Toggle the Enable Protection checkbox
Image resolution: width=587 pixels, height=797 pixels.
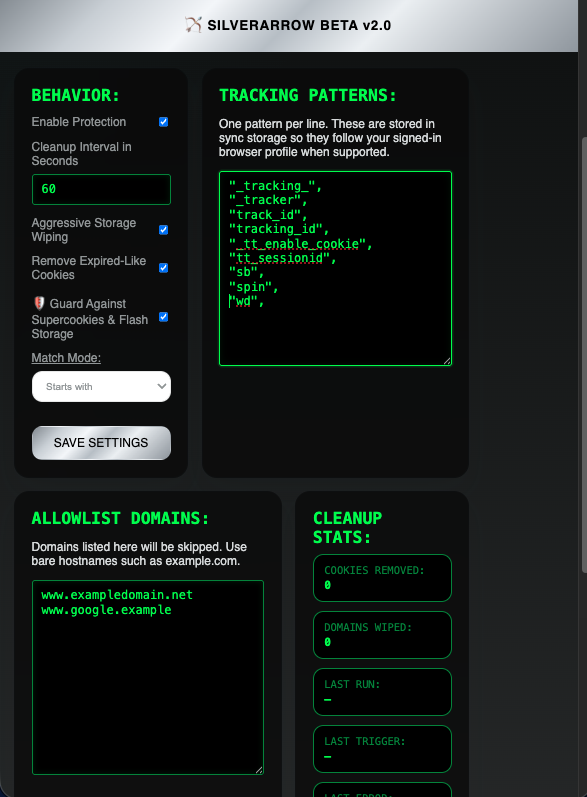click(164, 122)
